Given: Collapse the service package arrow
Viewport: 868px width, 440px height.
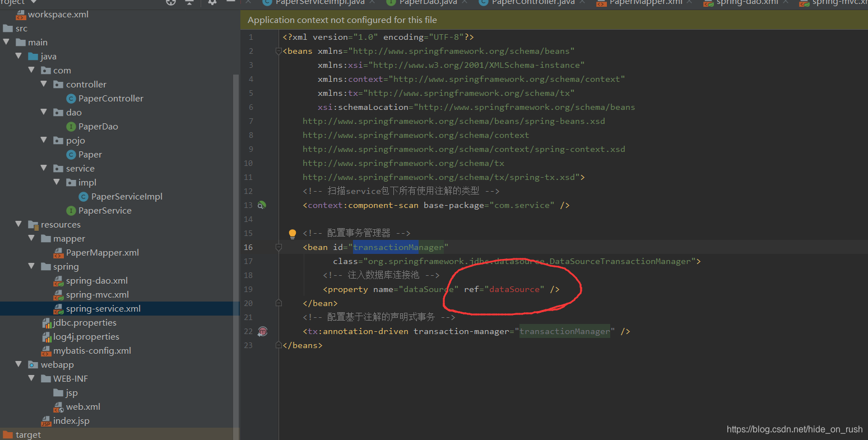Looking at the screenshot, I should coord(44,168).
